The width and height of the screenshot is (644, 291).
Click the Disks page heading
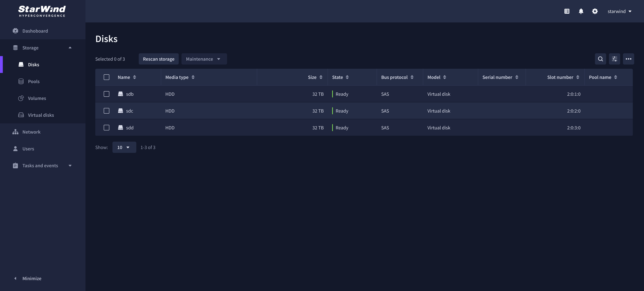tap(107, 39)
